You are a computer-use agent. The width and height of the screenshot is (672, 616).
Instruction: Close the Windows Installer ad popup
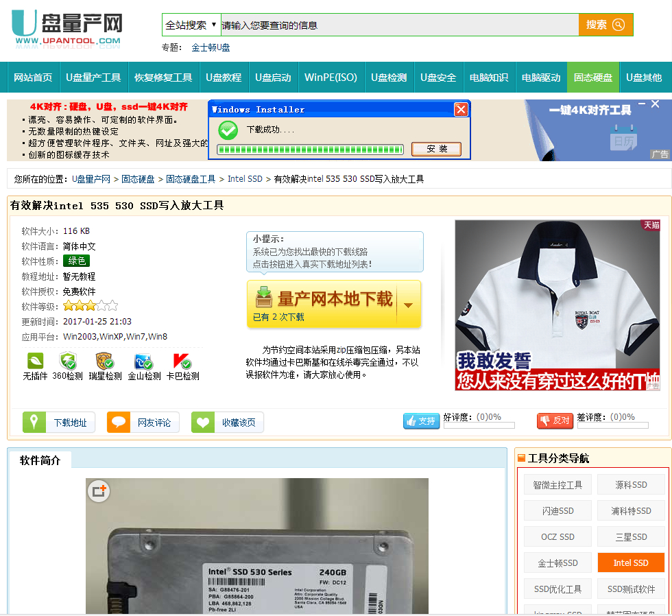(x=461, y=110)
